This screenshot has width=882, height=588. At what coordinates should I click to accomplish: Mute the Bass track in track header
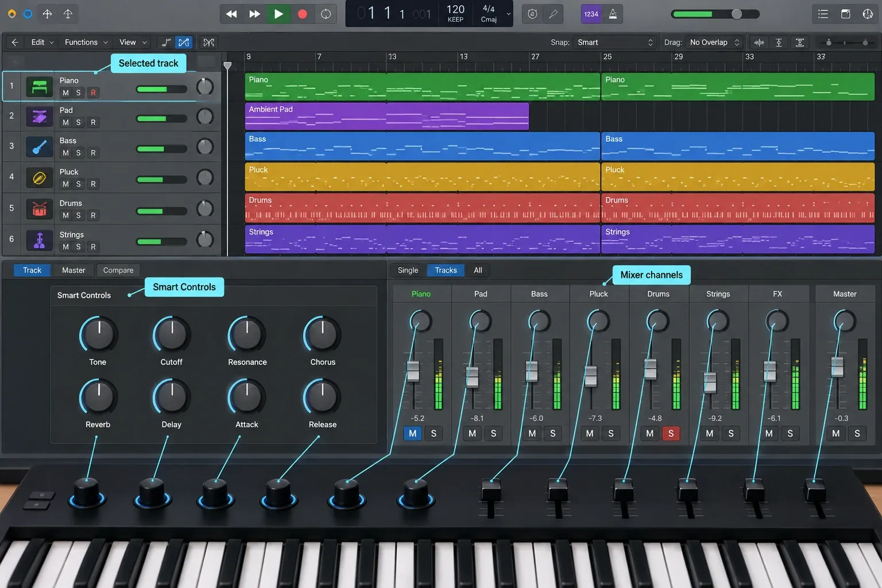pos(65,153)
